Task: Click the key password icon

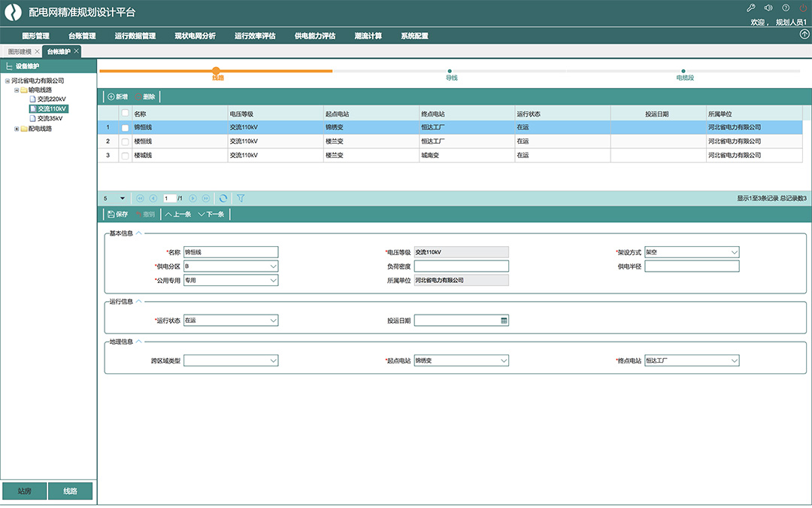Action: [750, 8]
